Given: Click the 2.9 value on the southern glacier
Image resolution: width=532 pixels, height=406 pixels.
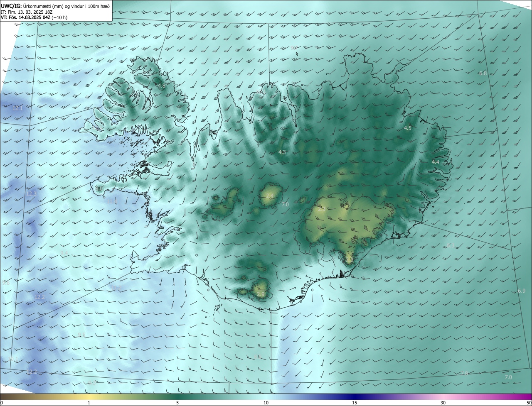Looking at the screenshot, I should 261,294.
